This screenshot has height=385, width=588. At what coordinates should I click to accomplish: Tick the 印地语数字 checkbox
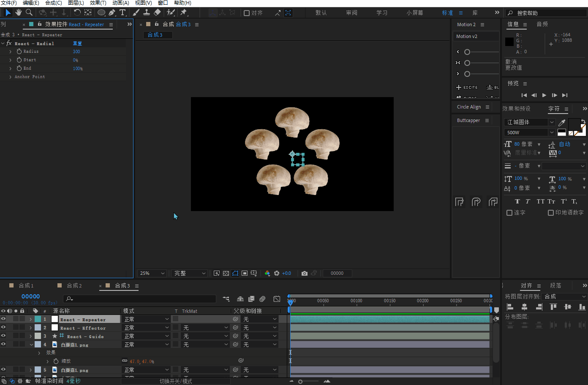(551, 213)
